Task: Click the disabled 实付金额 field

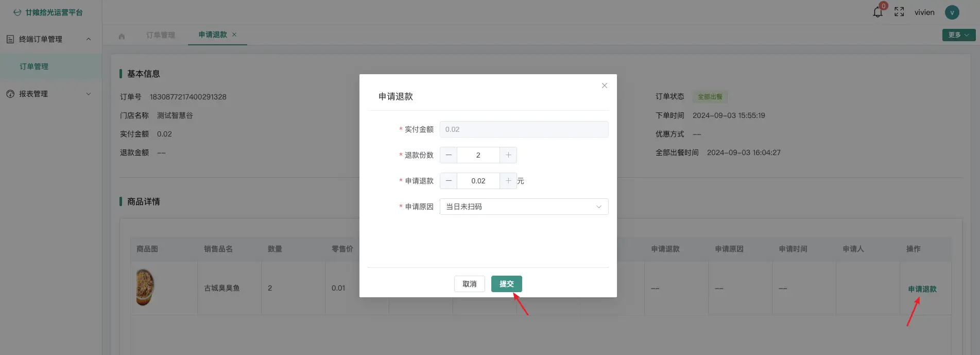Action: click(x=524, y=129)
